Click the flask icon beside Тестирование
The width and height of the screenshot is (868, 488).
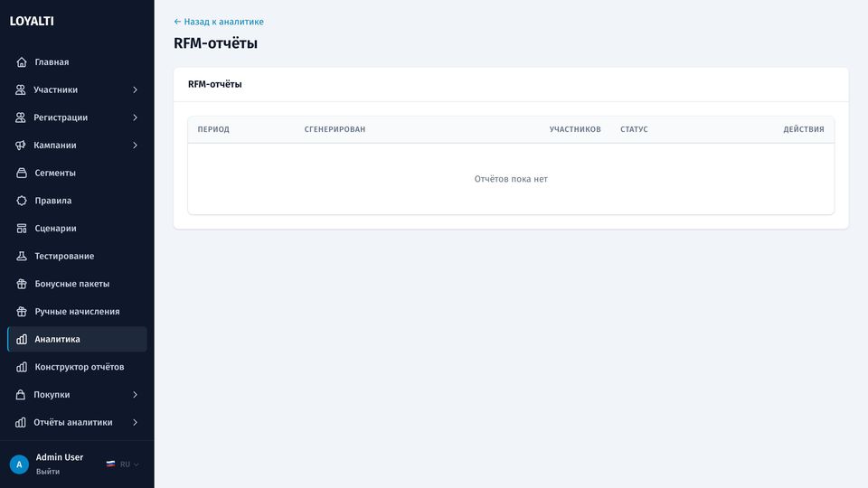(x=22, y=256)
